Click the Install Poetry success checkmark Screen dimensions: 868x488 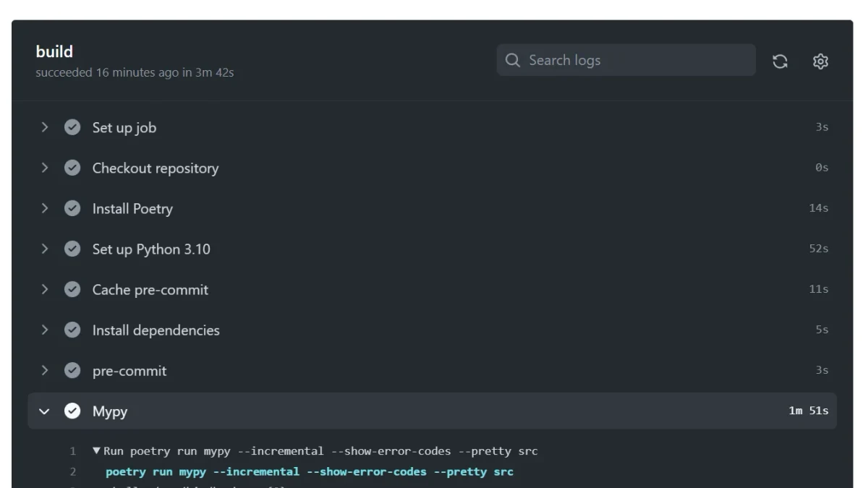(x=72, y=208)
